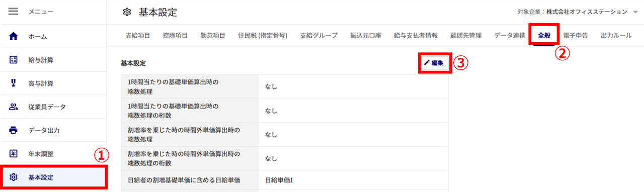This screenshot has width=644, height=192.
Task: Open the 出力ルール tab
Action: tap(616, 35)
